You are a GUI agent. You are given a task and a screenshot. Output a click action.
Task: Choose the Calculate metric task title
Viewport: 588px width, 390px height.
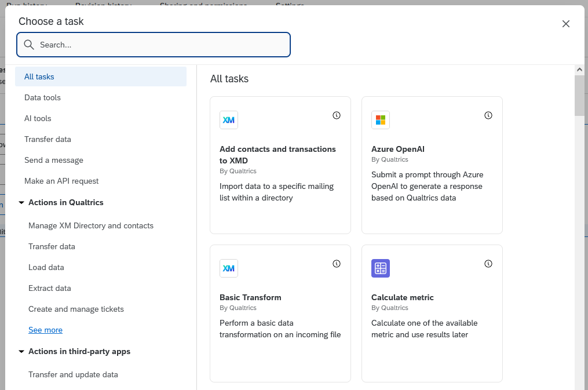403,297
